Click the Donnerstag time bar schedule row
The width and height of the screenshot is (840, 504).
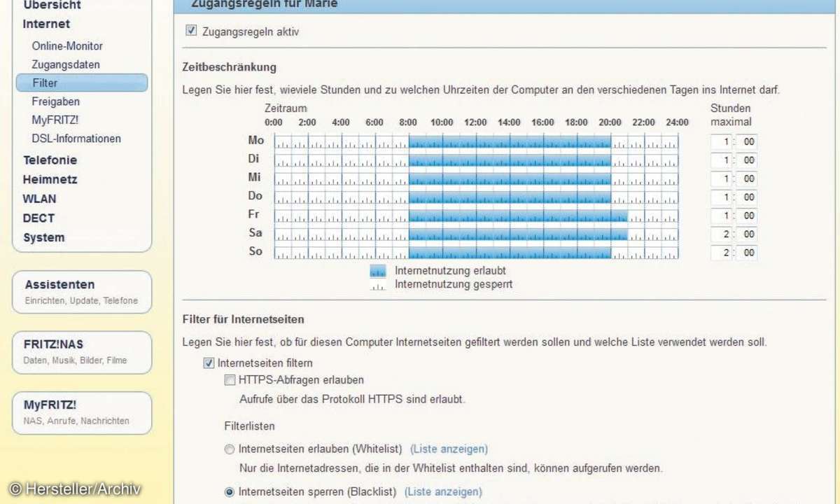click(476, 197)
